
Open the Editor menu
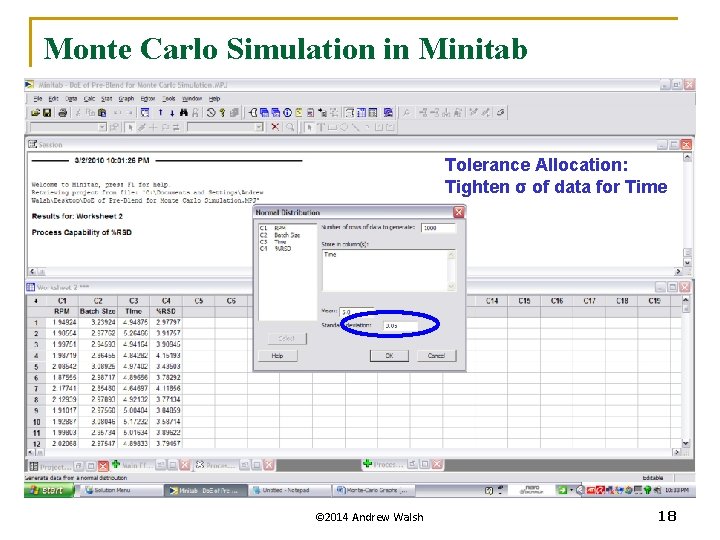[148, 98]
